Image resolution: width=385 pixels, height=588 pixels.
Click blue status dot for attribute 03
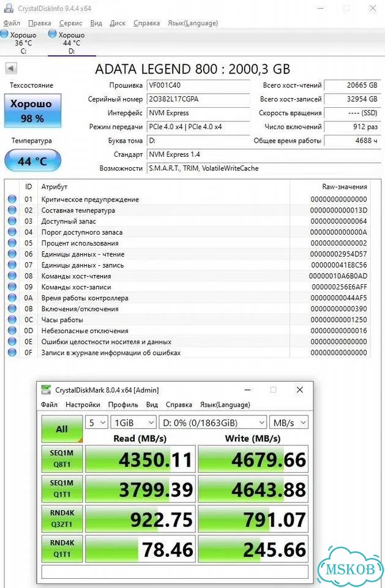pos(12,221)
